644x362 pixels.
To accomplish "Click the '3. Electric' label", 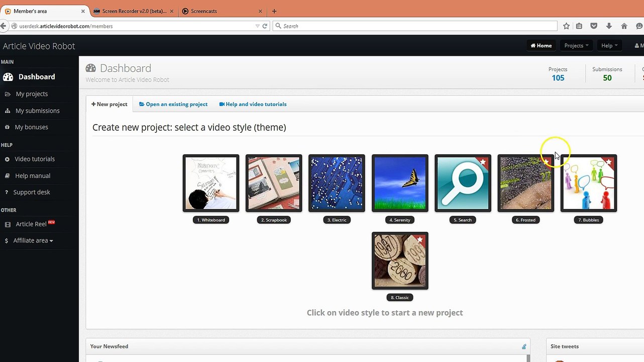I will 337,220.
